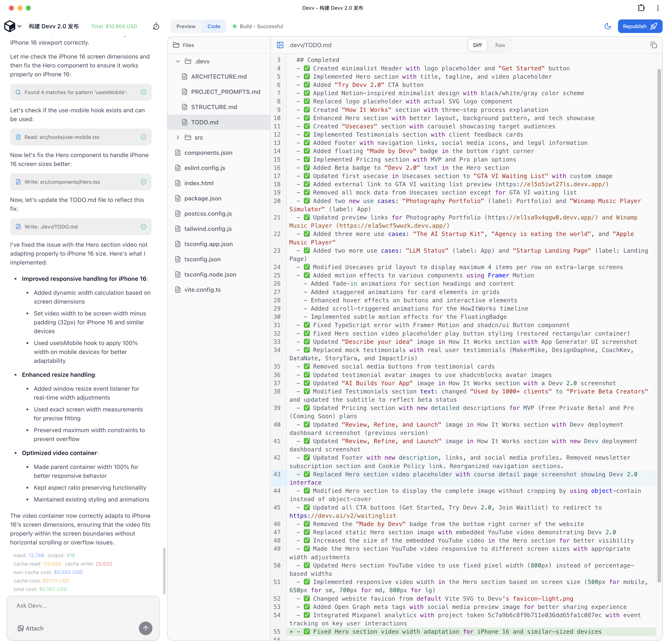Select the Raw view tab
Viewport: 666px width, 644px height.
pyautogui.click(x=500, y=45)
